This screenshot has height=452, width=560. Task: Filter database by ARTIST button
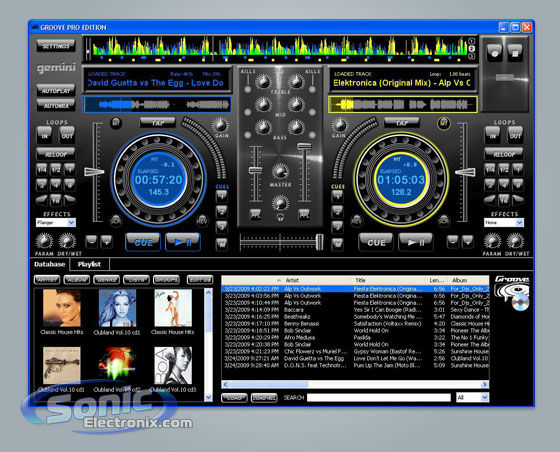point(47,280)
